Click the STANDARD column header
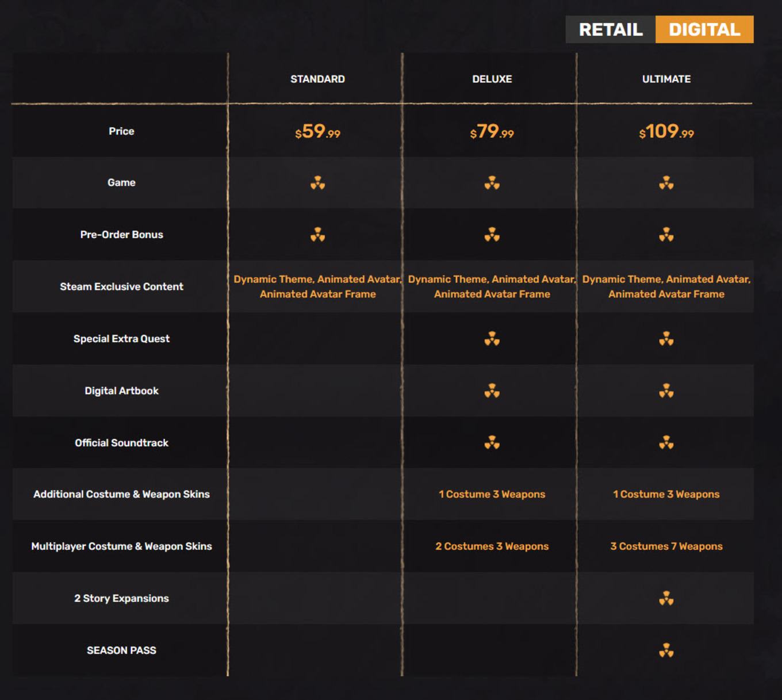This screenshot has height=700, width=782. pos(317,79)
